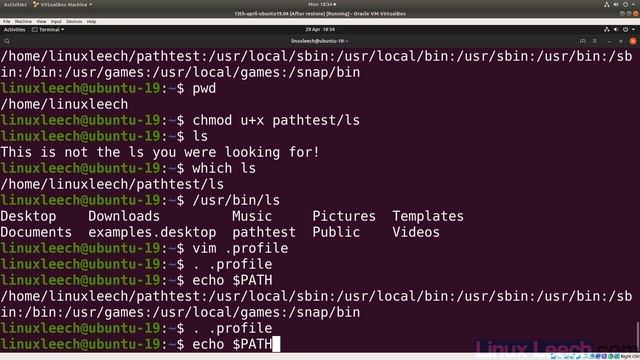Open VirtualBox Help menu
This screenshot has width=640, height=360.
coord(91,21)
